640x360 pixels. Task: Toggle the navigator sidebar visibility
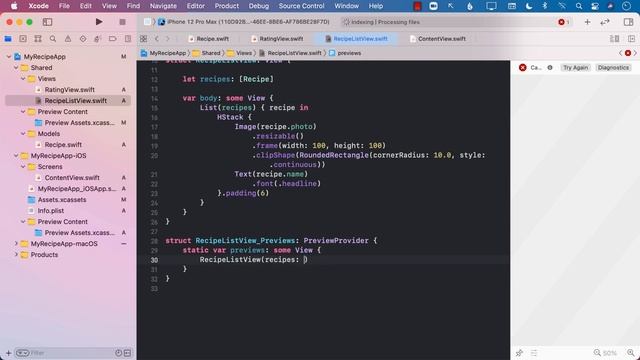[x=47, y=22]
